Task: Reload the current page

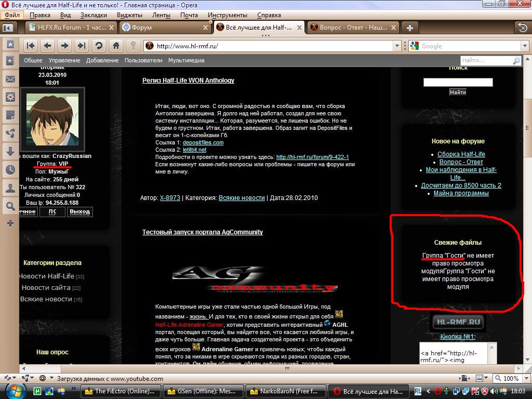Action: click(99, 46)
